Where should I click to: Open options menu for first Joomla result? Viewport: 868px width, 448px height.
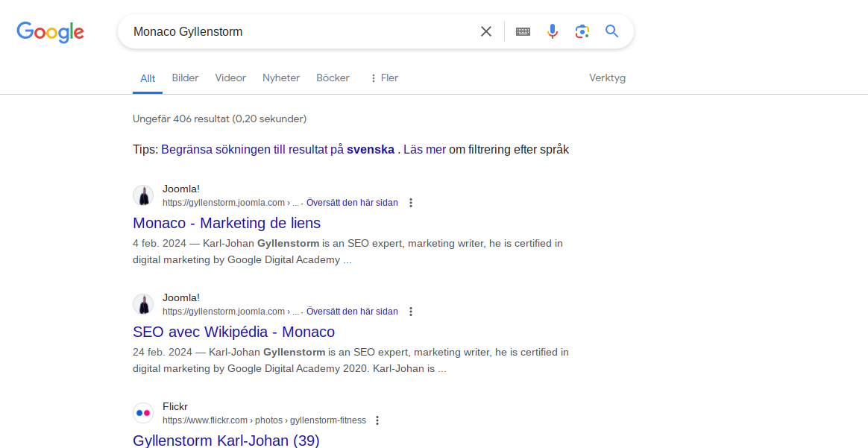click(411, 203)
